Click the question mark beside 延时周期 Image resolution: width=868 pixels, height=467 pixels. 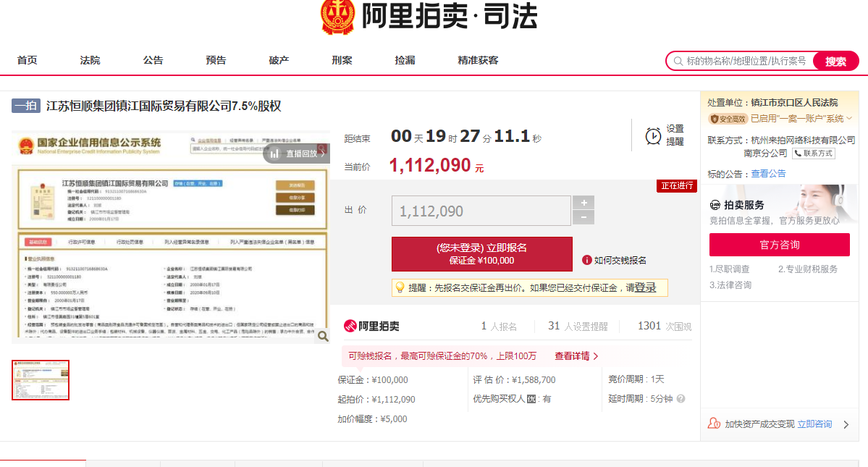point(681,398)
